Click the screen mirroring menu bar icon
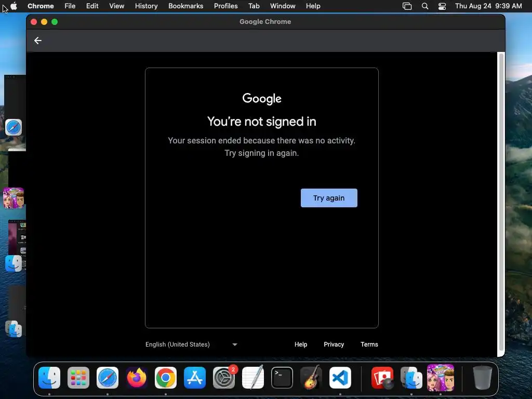This screenshot has width=532, height=399. tap(407, 6)
